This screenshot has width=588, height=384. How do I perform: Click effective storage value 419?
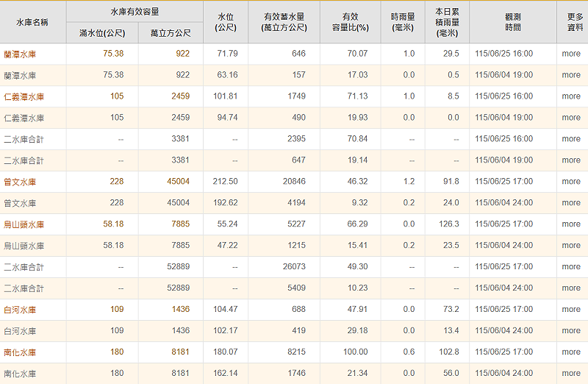(298, 331)
